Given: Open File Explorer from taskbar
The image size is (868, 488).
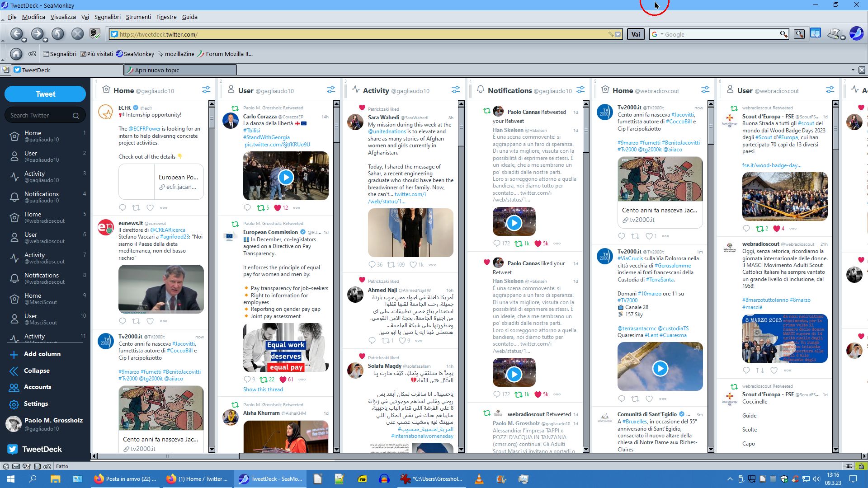Looking at the screenshot, I should point(55,479).
